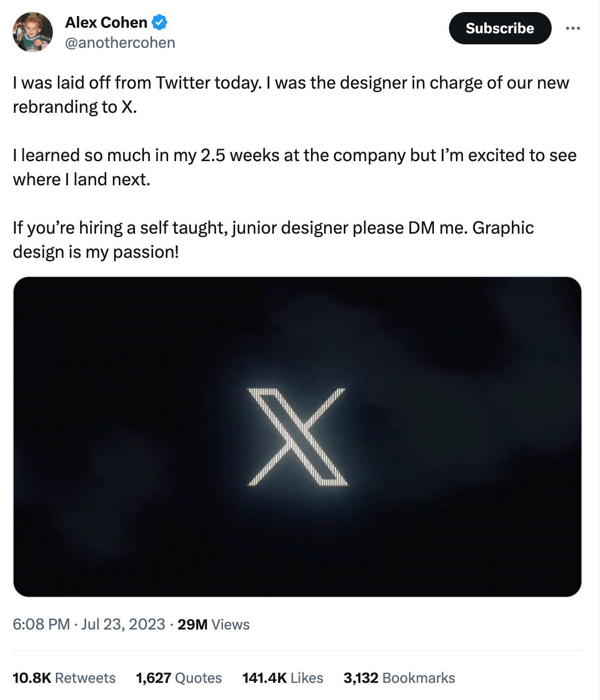This screenshot has width=600, height=700.
Task: Click the Subscribe button
Action: coord(500,28)
